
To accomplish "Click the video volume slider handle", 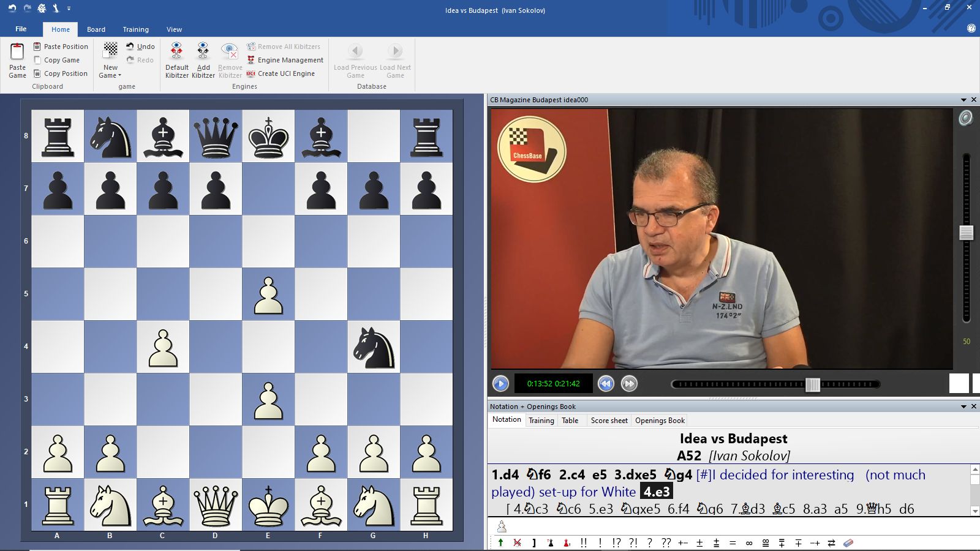I will point(967,233).
